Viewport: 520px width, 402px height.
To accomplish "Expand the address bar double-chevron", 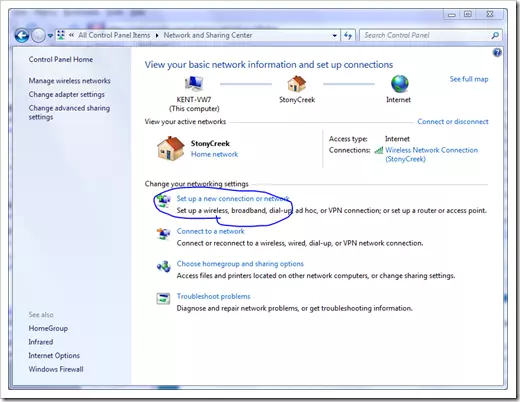I will click(x=71, y=35).
